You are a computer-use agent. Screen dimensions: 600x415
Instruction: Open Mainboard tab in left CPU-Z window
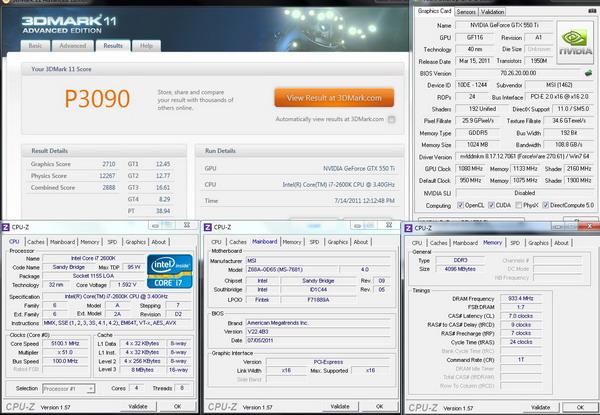pyautogui.click(x=62, y=242)
